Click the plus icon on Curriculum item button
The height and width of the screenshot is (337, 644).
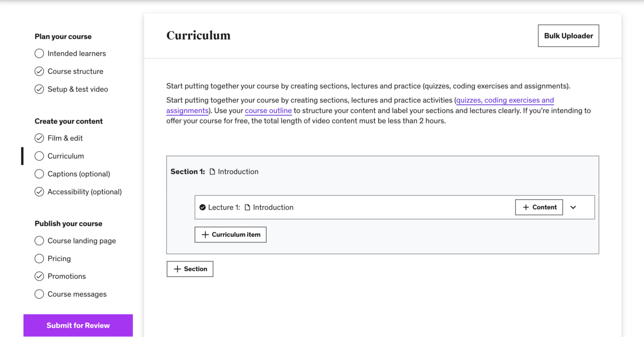click(205, 235)
